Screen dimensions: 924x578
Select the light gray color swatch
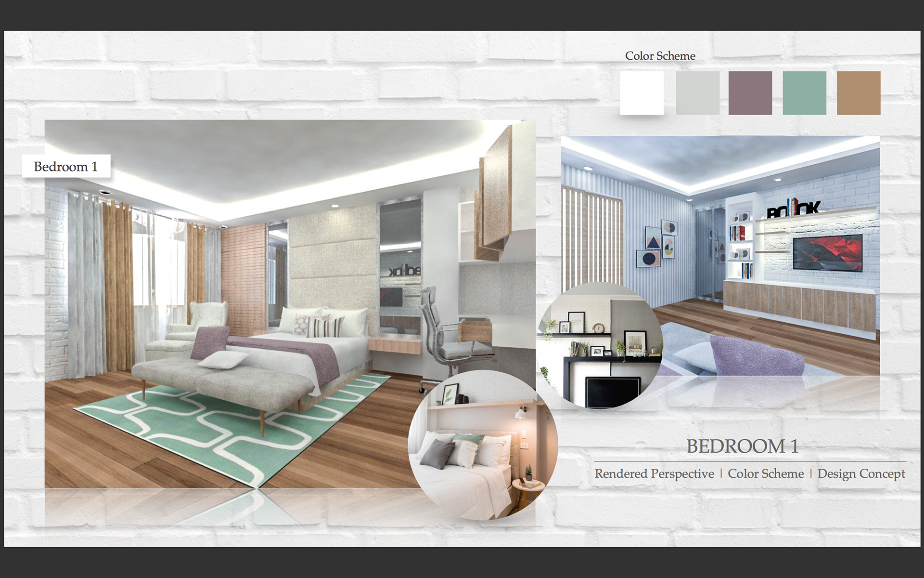click(x=697, y=93)
